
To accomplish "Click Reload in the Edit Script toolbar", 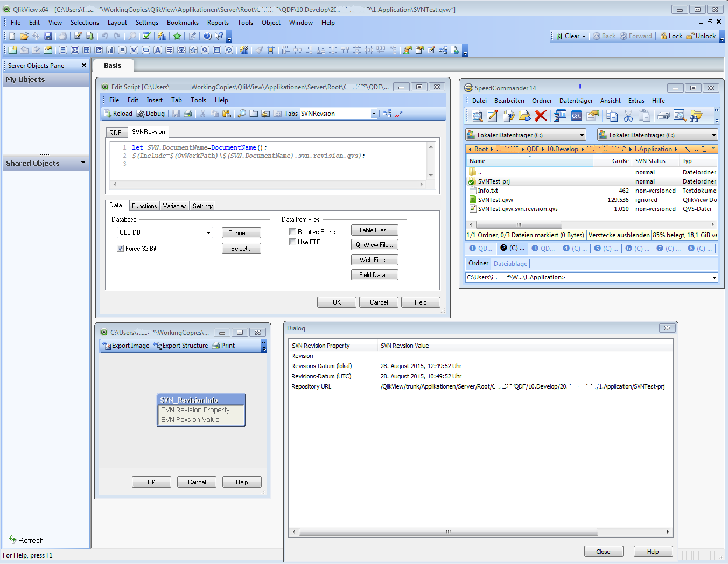I will (118, 114).
